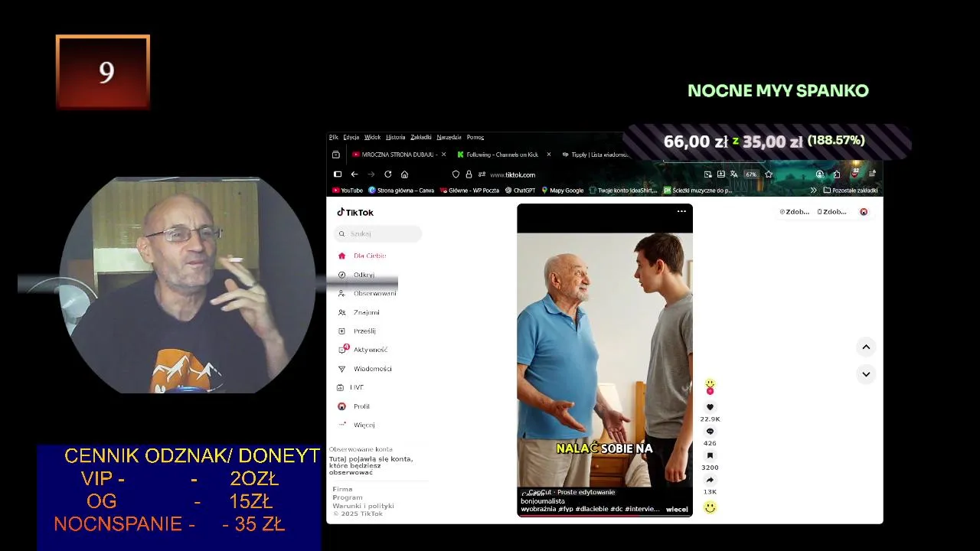Seek using the video progress bar
This screenshot has width=980, height=551.
605,517
